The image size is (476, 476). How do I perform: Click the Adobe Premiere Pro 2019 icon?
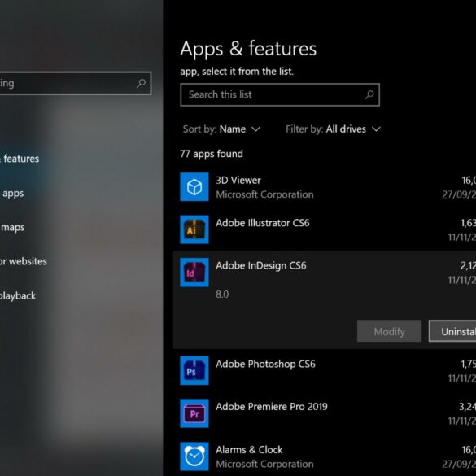coord(194,413)
